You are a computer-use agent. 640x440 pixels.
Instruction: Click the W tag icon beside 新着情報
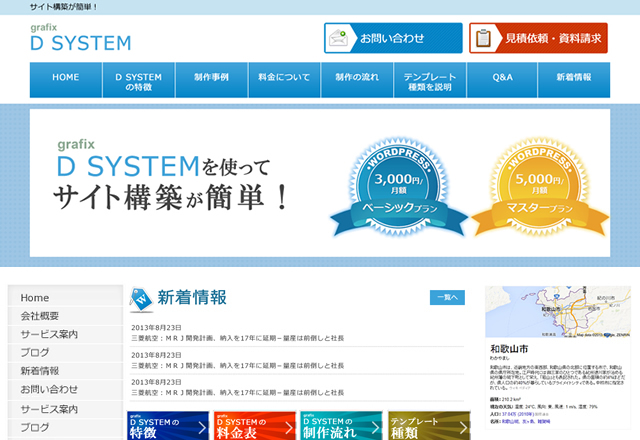pos(141,300)
